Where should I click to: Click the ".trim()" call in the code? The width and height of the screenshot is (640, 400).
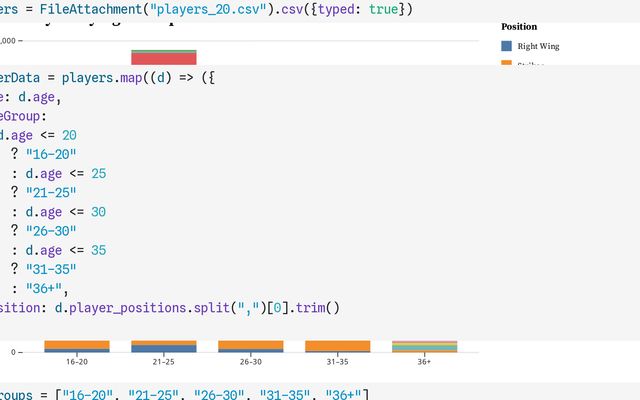pyautogui.click(x=314, y=308)
